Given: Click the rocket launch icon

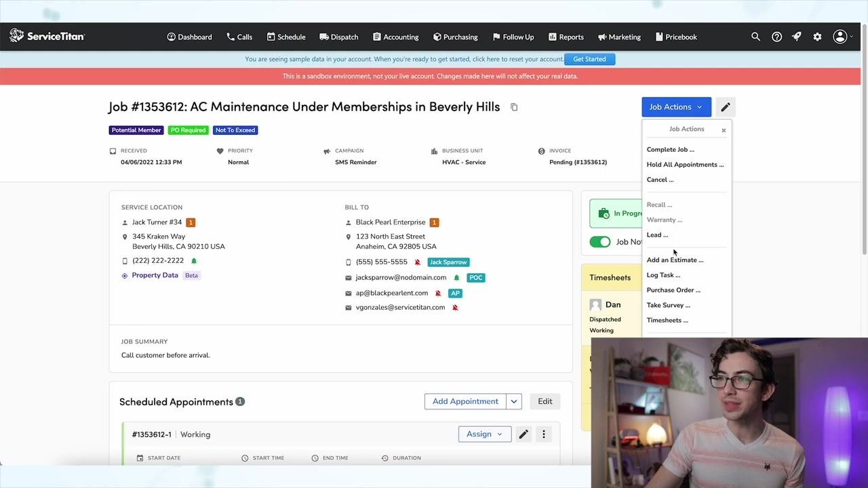Looking at the screenshot, I should (x=797, y=37).
